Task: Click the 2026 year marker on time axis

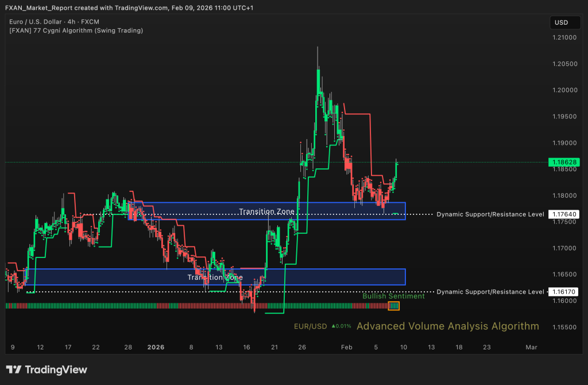Action: coord(156,347)
